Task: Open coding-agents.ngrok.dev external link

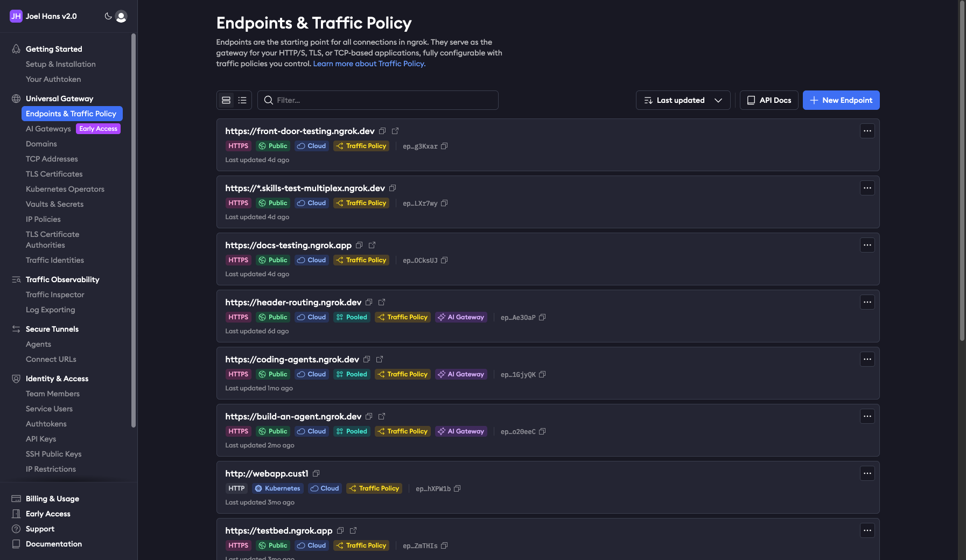Action: 380,359
